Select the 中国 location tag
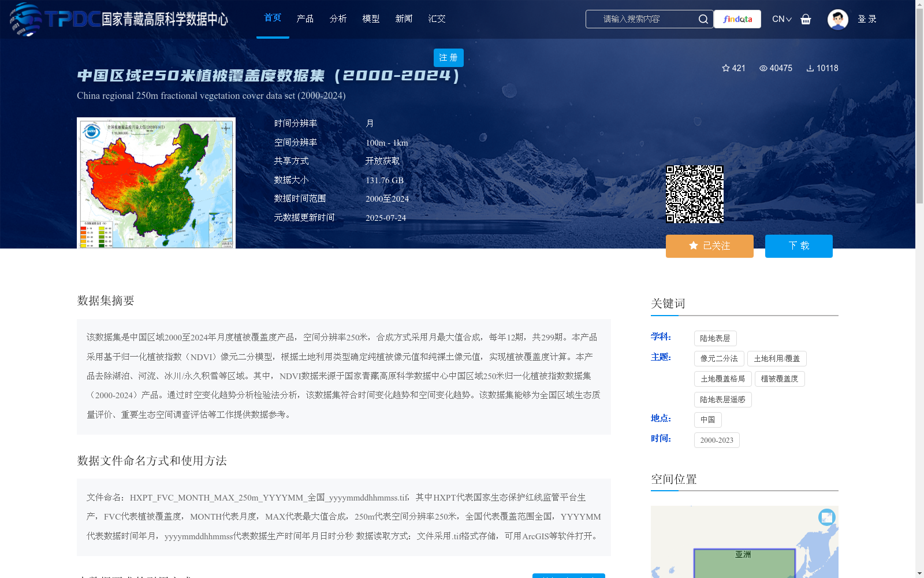 (707, 420)
